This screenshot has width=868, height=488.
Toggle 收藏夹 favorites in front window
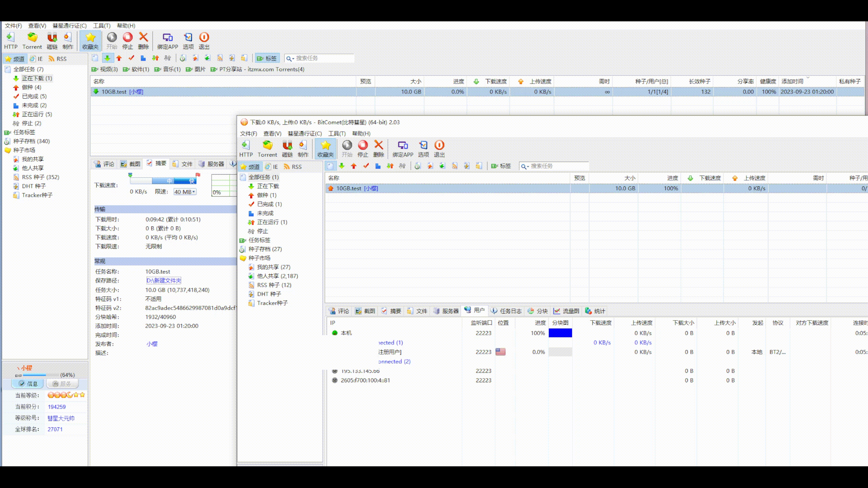click(325, 148)
